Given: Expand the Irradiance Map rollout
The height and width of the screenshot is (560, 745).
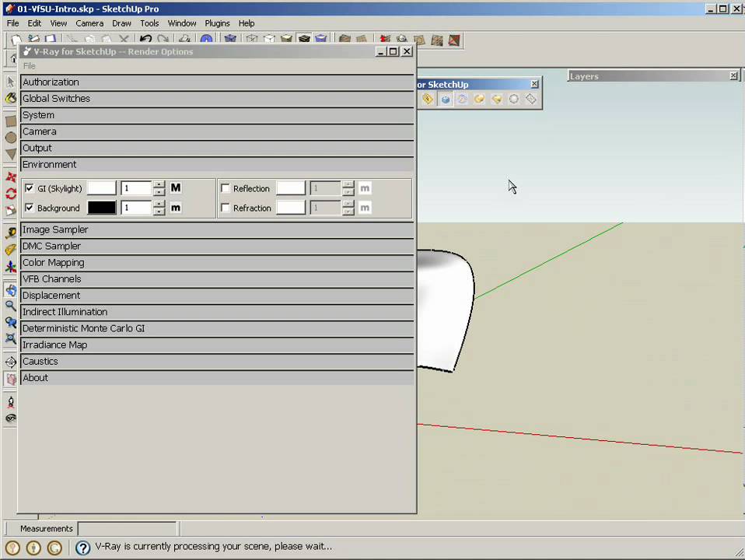Looking at the screenshot, I should (217, 345).
